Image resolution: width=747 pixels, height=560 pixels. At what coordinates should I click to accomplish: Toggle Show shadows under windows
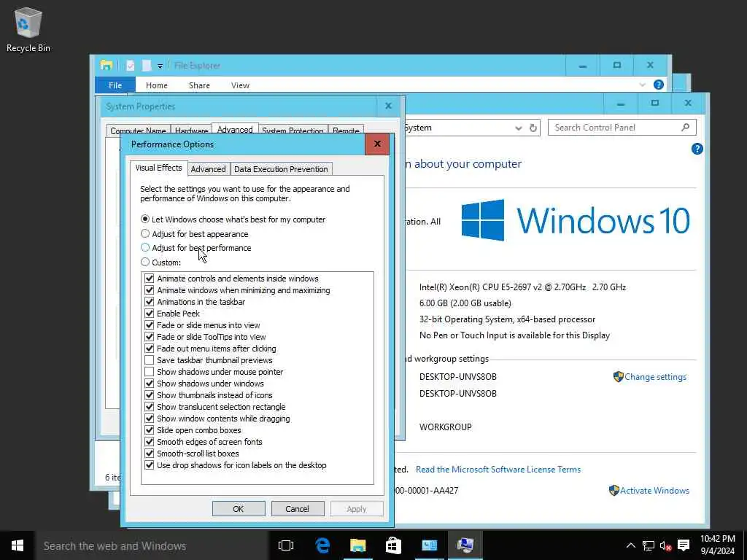pyautogui.click(x=149, y=384)
